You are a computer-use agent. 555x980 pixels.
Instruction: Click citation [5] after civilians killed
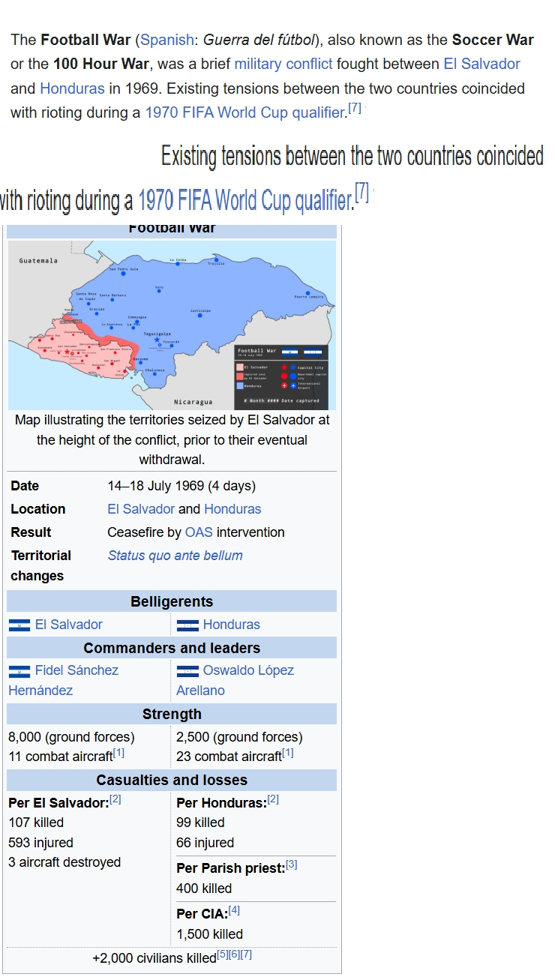point(222,955)
